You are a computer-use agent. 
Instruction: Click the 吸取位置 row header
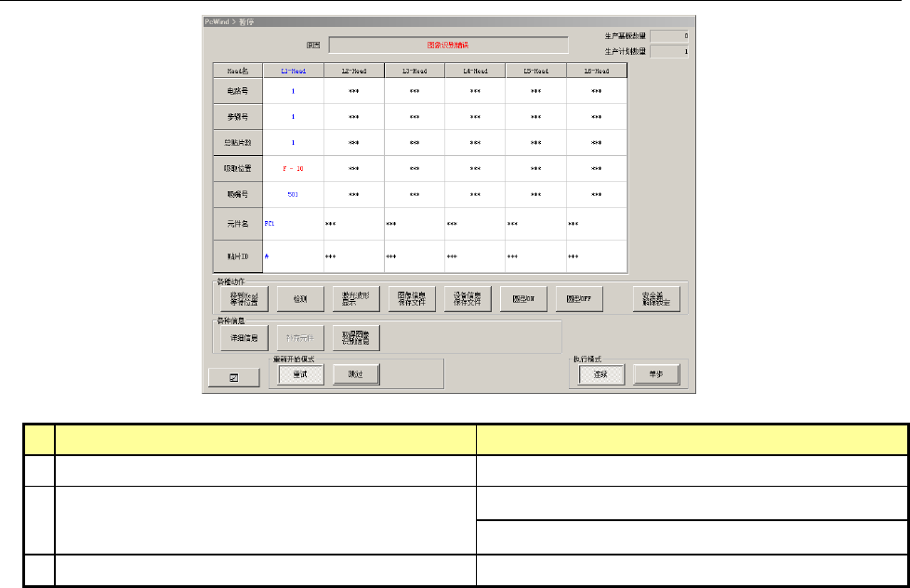238,169
